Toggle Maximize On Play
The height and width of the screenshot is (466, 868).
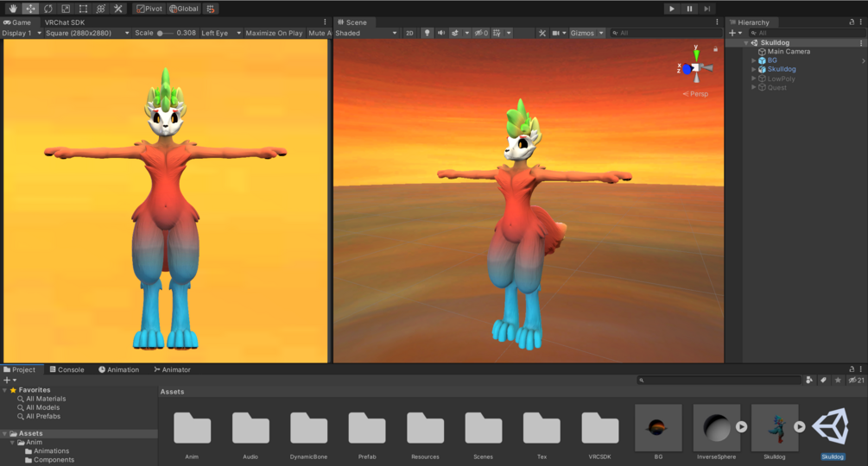(274, 33)
